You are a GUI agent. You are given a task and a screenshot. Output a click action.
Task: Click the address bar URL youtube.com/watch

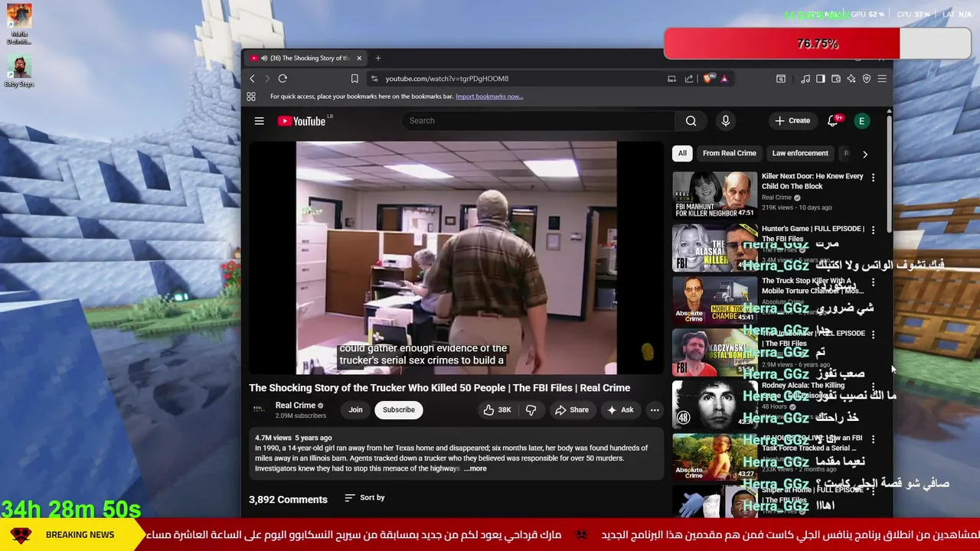point(447,79)
